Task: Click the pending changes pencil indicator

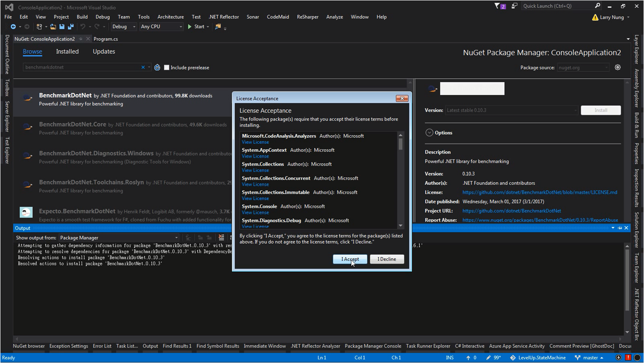Action: [489, 358]
